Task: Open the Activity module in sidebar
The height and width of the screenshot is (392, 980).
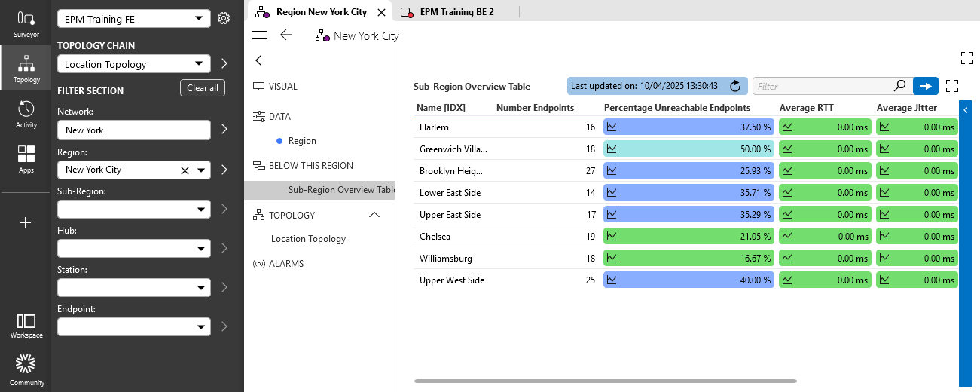Action: point(26,114)
